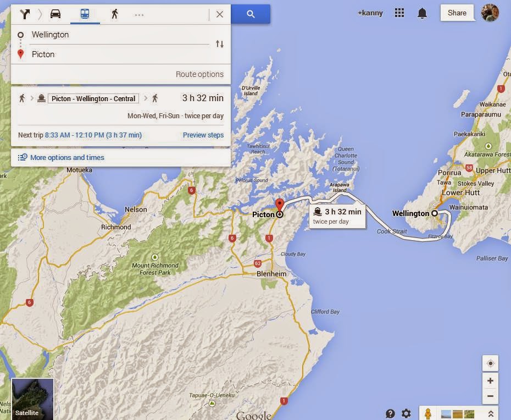Close the directions panel
Viewport: 511px width, 420px height.
(220, 14)
